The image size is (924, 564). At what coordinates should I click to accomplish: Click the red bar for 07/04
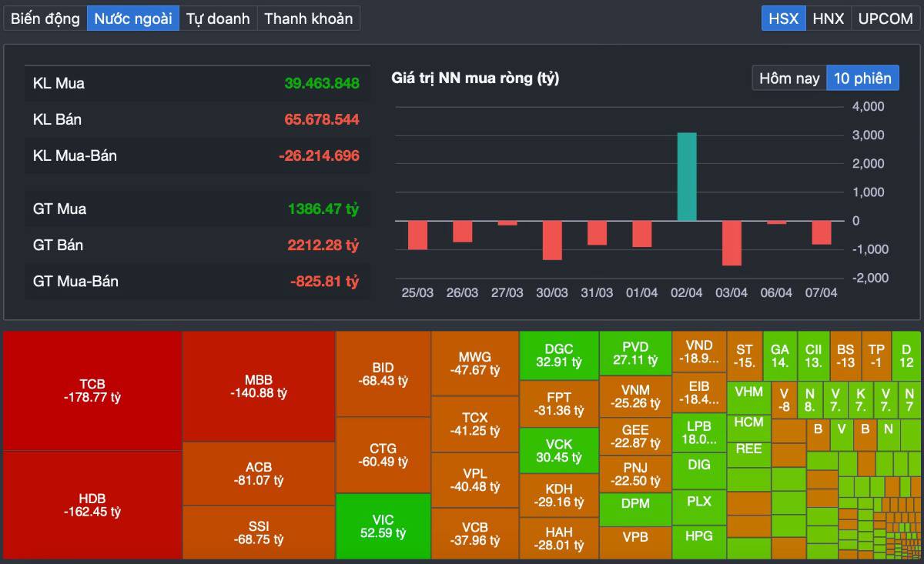tap(822, 232)
